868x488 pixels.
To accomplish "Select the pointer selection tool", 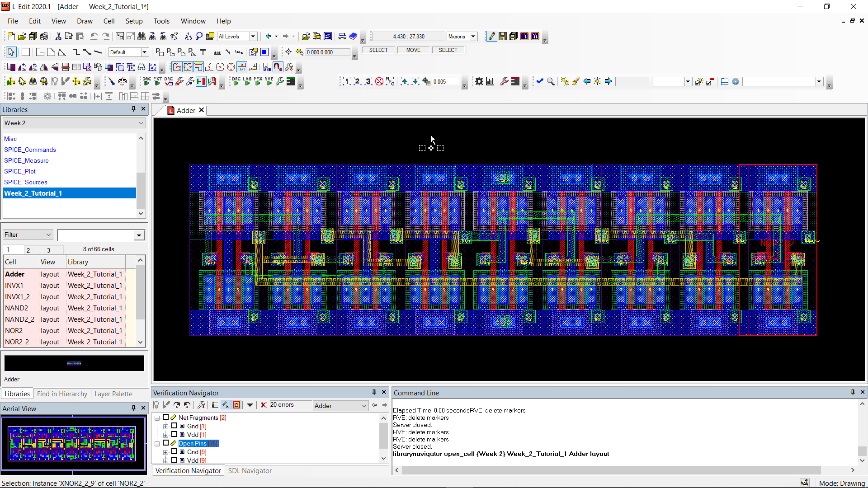I will (x=11, y=52).
